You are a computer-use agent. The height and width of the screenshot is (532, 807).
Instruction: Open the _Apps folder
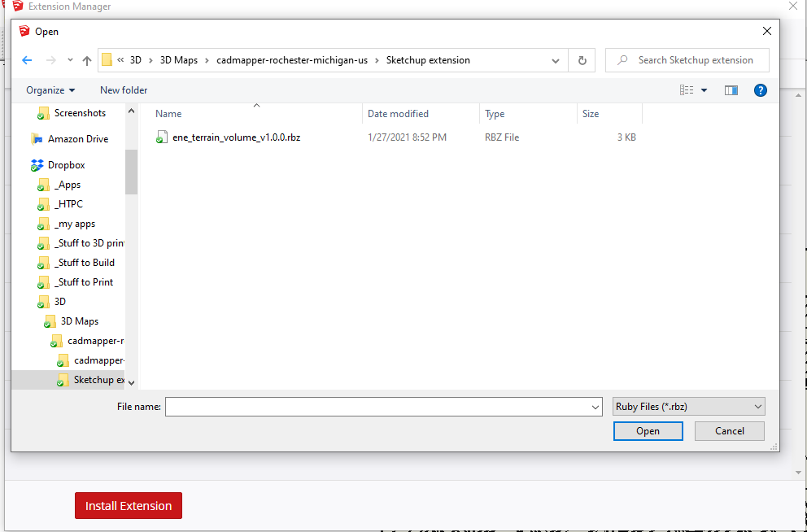click(68, 185)
